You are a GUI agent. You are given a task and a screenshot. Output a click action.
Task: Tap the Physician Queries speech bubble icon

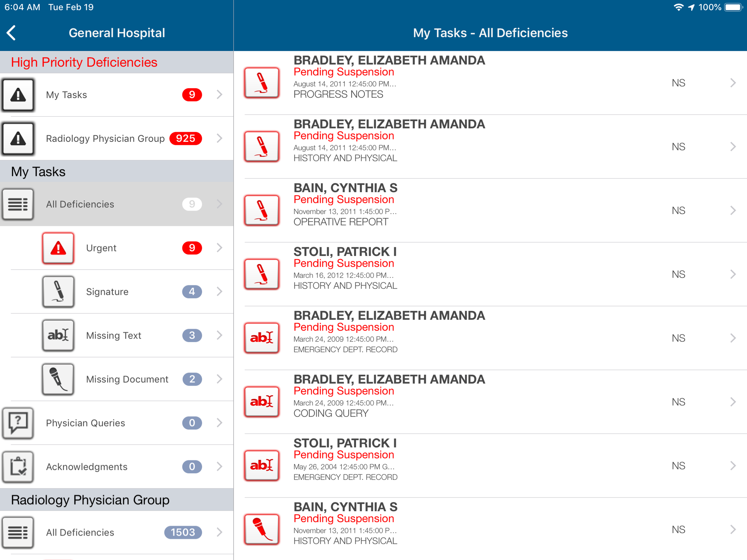coord(18,423)
